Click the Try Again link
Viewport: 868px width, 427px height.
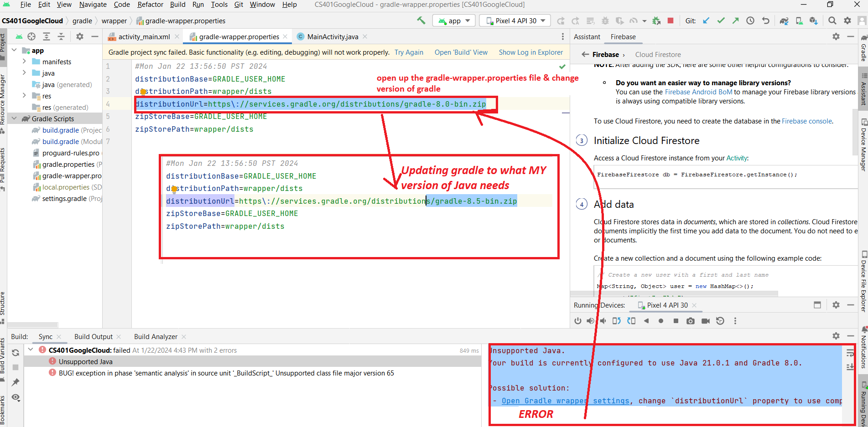coord(409,52)
